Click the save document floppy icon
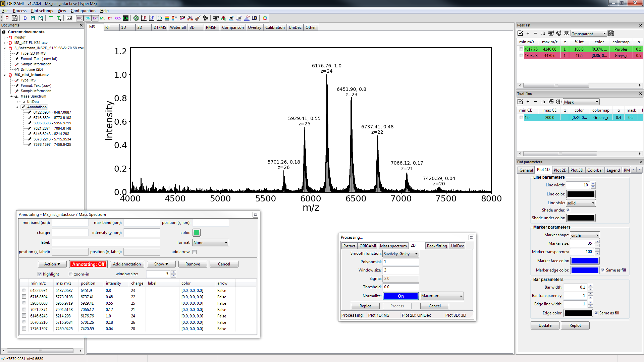This screenshot has height=362, width=644. [15, 18]
